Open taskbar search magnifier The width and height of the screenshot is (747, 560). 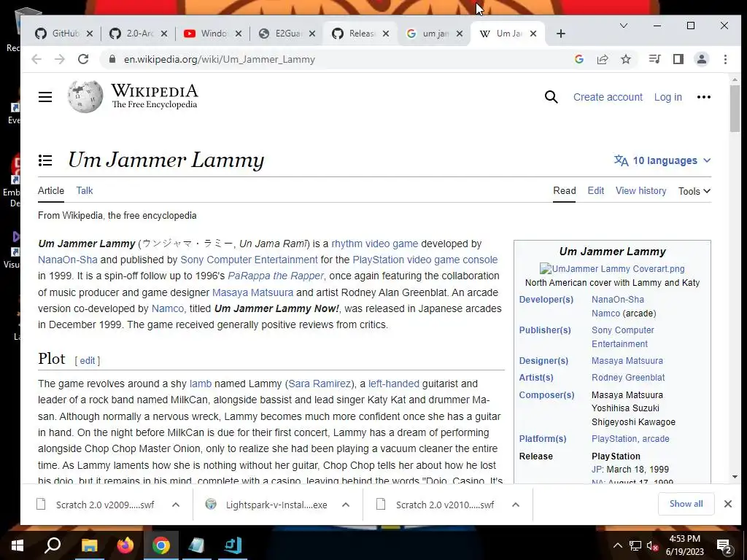53,545
